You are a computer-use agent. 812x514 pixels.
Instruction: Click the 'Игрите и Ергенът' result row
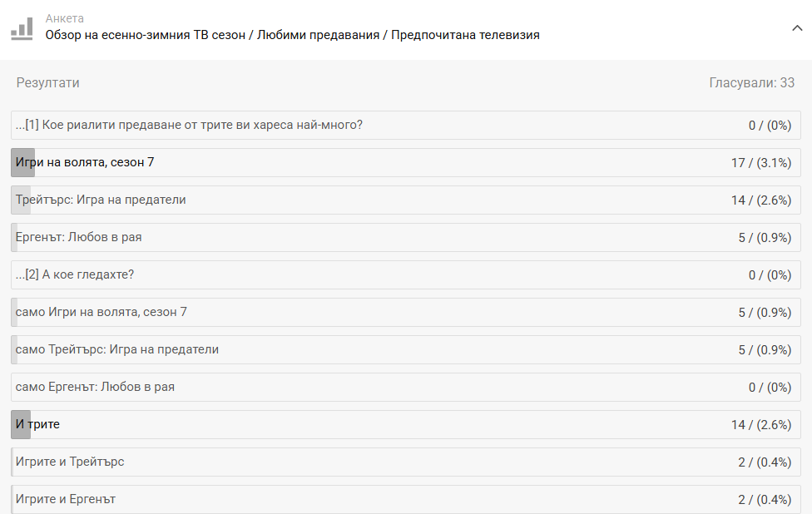pyautogui.click(x=65, y=499)
